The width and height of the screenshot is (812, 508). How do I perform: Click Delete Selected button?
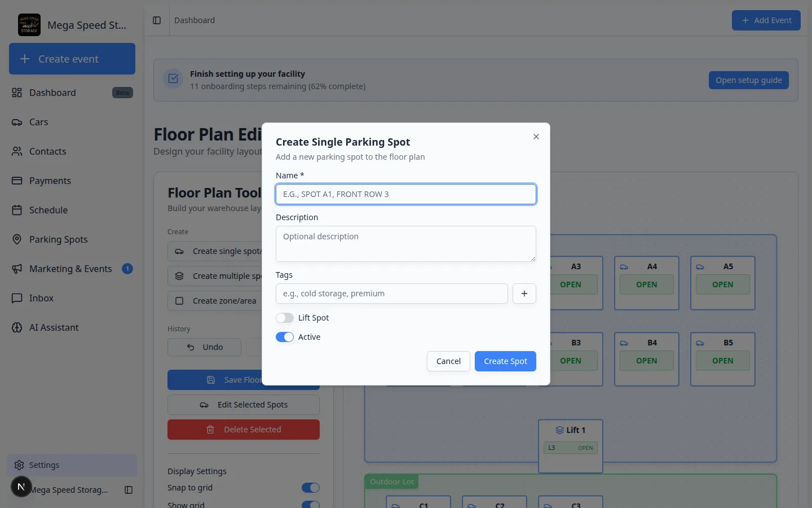(x=244, y=430)
